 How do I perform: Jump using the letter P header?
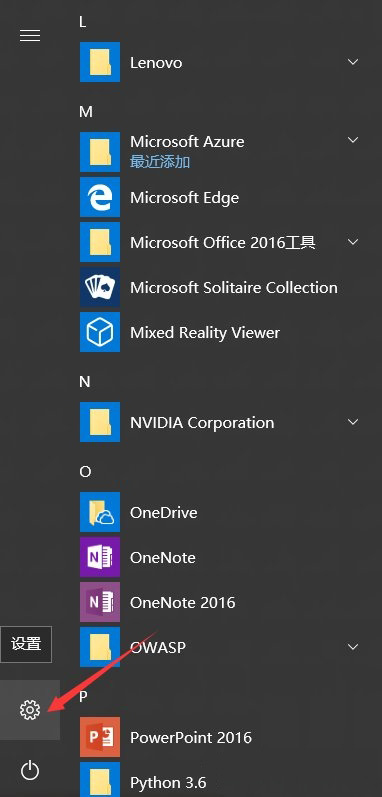tap(83, 696)
